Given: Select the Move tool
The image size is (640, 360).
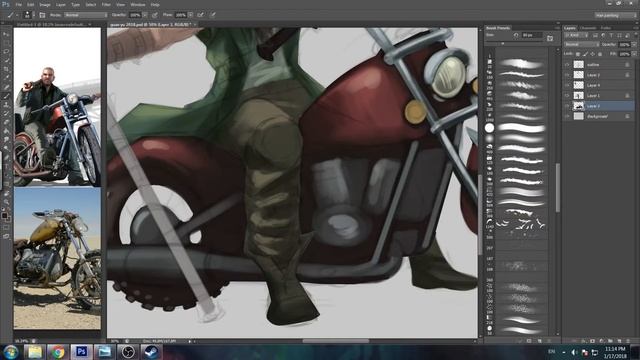Looking at the screenshot, I should tap(6, 34).
